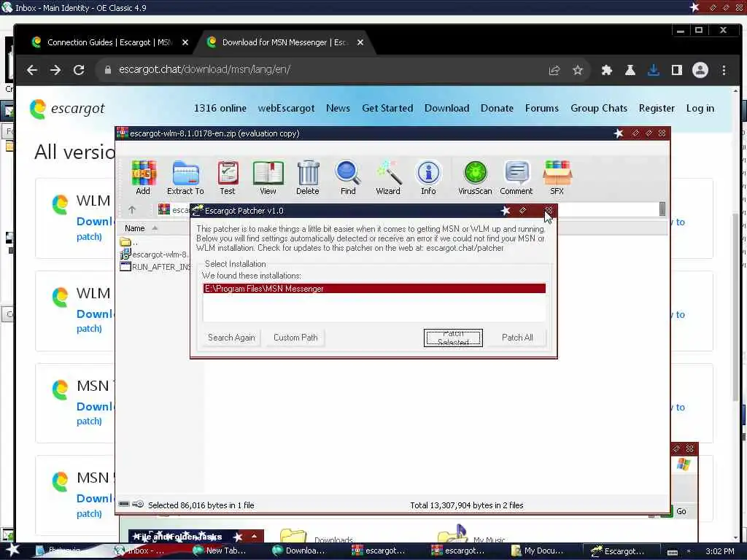Click Patch Selected button
The image size is (747, 560).
[x=453, y=338]
